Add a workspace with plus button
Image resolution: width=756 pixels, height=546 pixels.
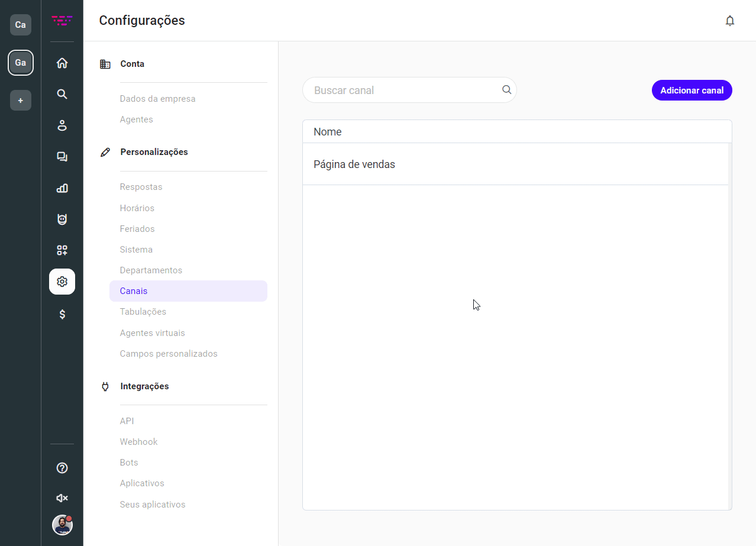pyautogui.click(x=21, y=101)
